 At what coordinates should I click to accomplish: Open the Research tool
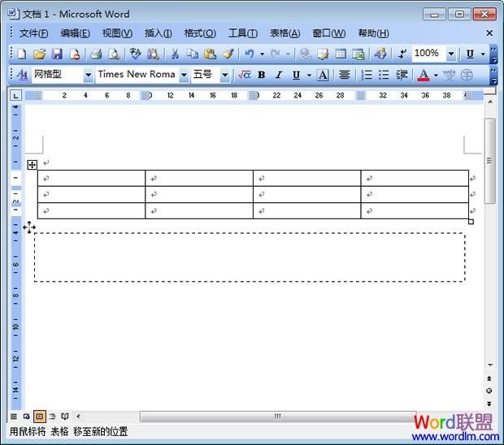[153, 54]
